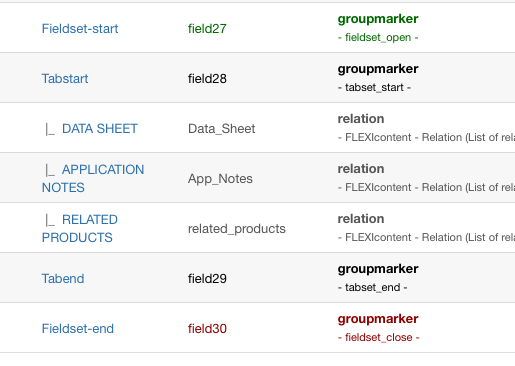Open the APPLICATION NOTES field link
Screen dimensions: 515x366
pos(93,179)
